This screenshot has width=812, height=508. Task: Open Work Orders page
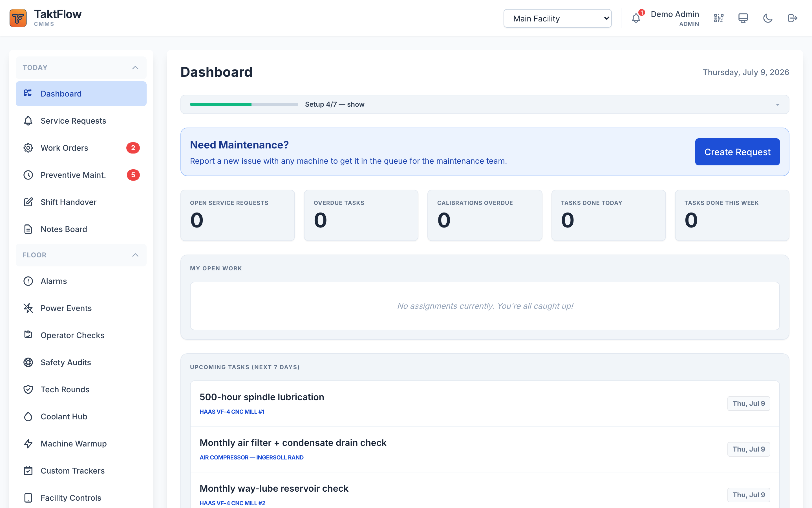pyautogui.click(x=81, y=148)
